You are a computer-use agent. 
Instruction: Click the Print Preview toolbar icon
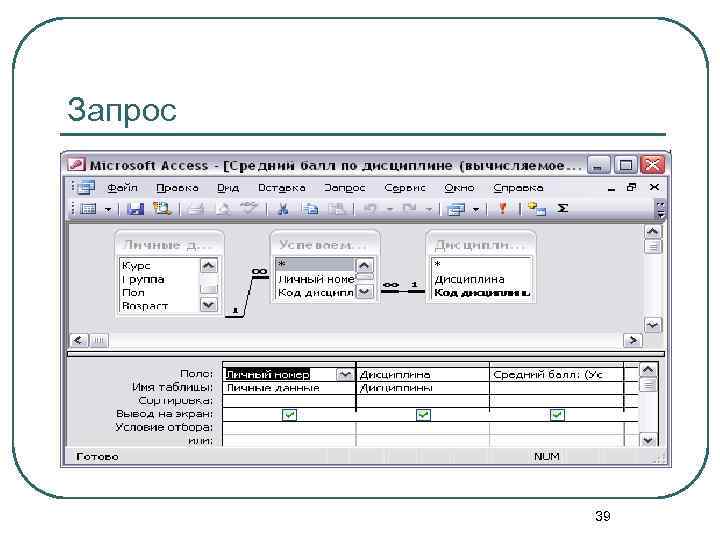[x=224, y=209]
